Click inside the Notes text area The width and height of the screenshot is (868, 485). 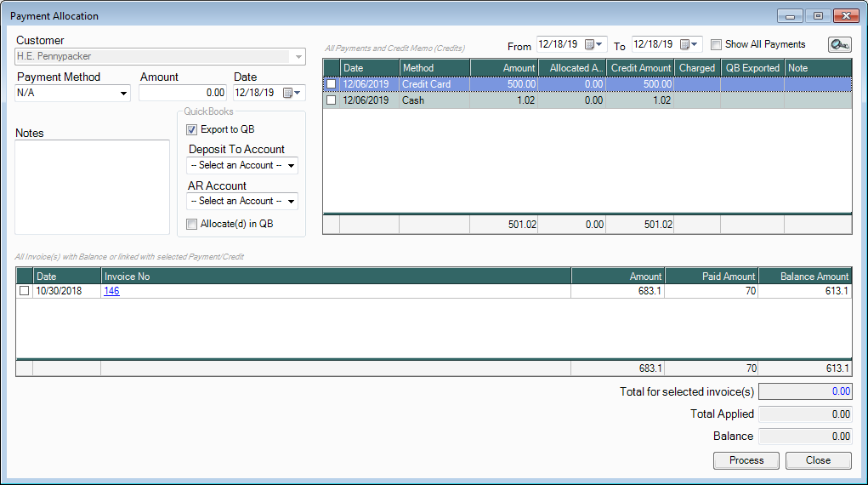93,187
